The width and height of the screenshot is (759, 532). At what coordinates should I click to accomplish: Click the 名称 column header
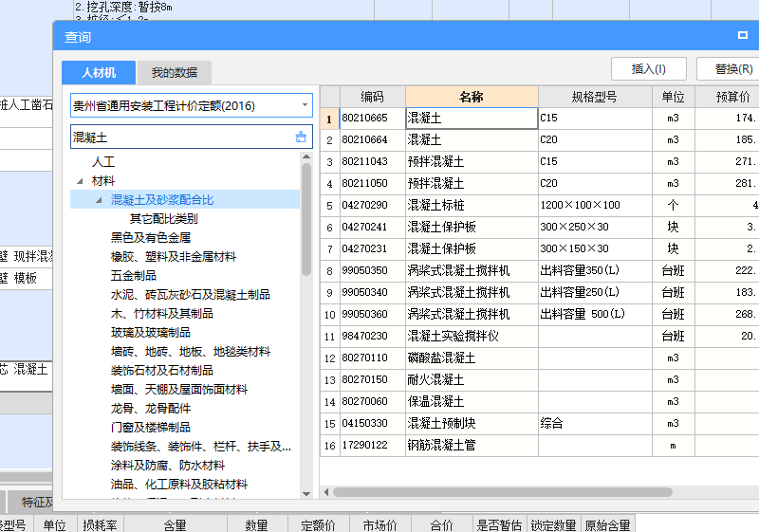(x=472, y=97)
